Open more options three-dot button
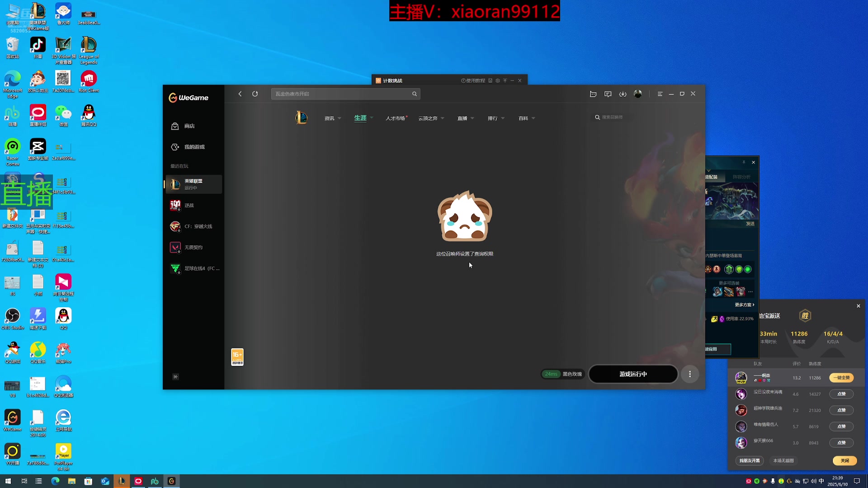This screenshot has height=488, width=868. [690, 374]
